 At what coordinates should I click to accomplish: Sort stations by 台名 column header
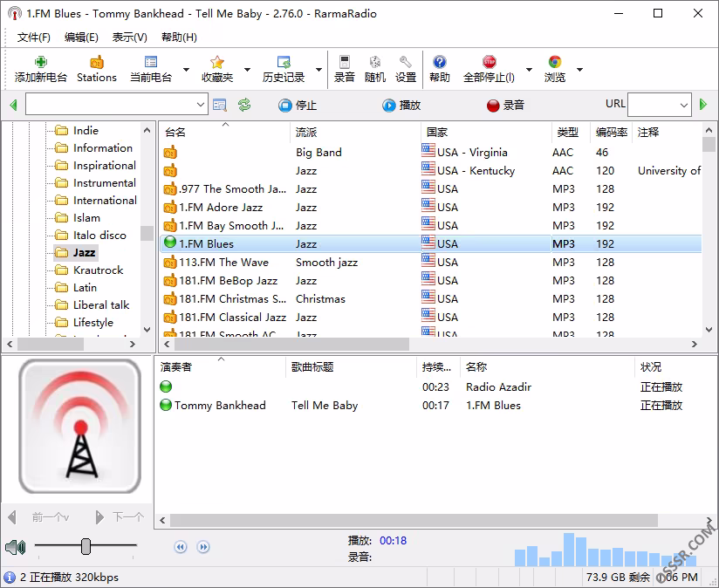[225, 133]
